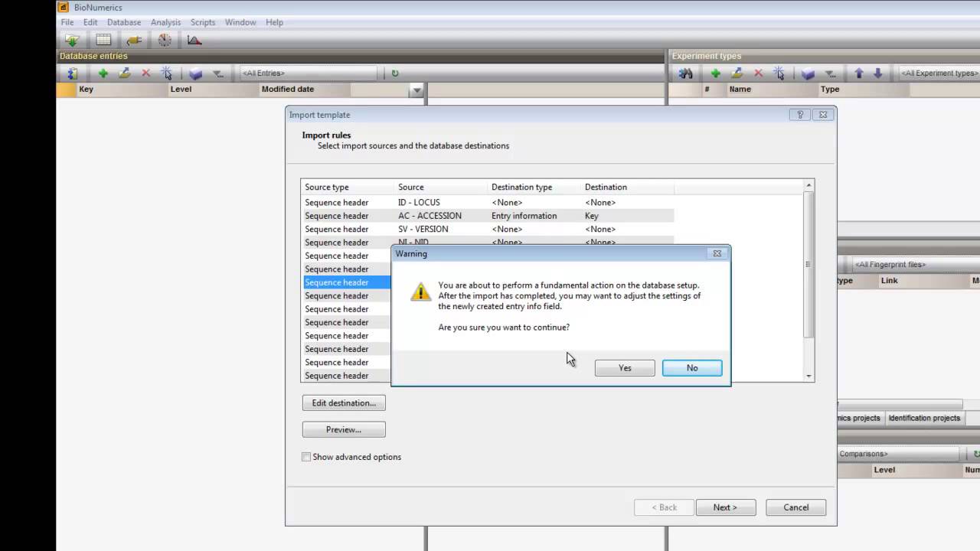Add new entry with green plus in Database entries
Screen dimensions: 980x551
103,73
